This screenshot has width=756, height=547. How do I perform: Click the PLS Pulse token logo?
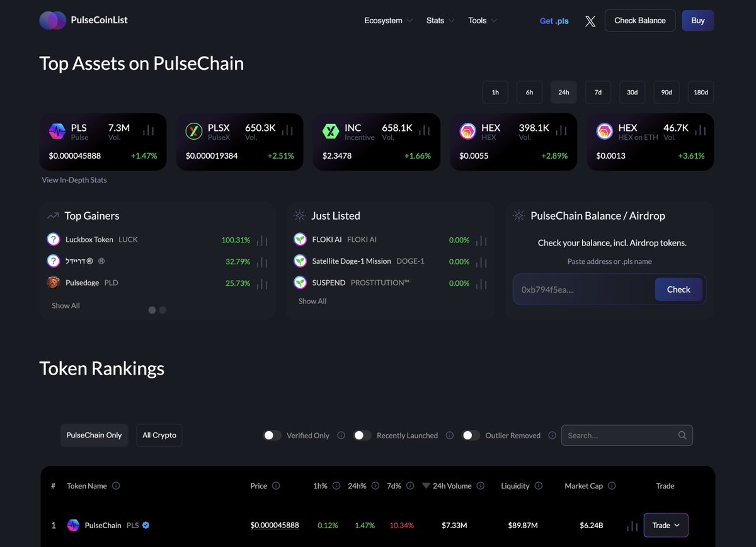[x=57, y=132]
